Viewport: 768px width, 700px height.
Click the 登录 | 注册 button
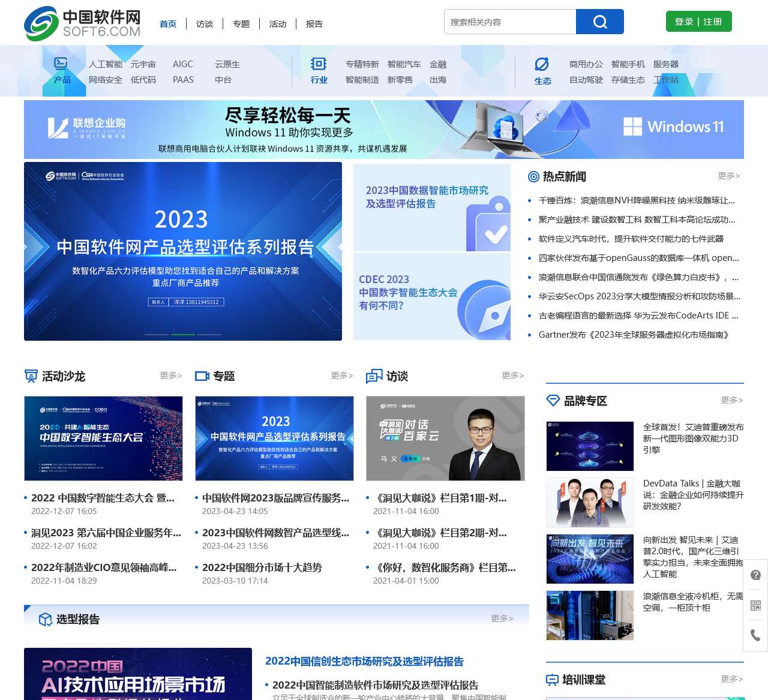coord(699,22)
